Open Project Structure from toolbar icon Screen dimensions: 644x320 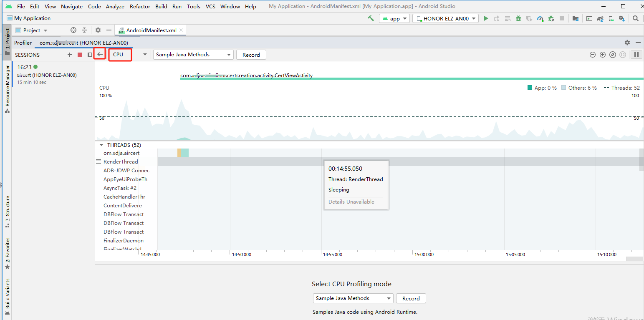point(576,18)
